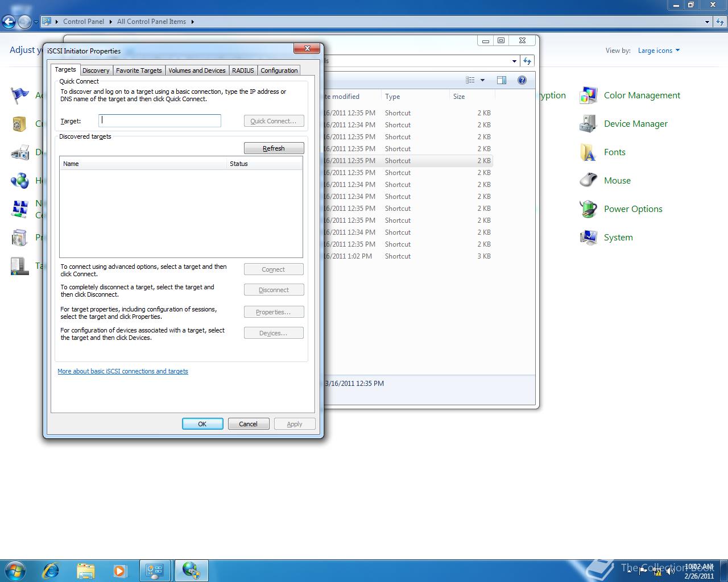
Task: Open View by Large icons dropdown
Action: (x=659, y=51)
